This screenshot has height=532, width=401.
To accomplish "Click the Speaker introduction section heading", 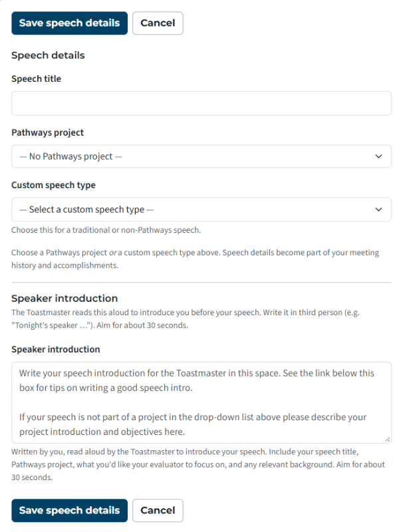I will [x=65, y=298].
